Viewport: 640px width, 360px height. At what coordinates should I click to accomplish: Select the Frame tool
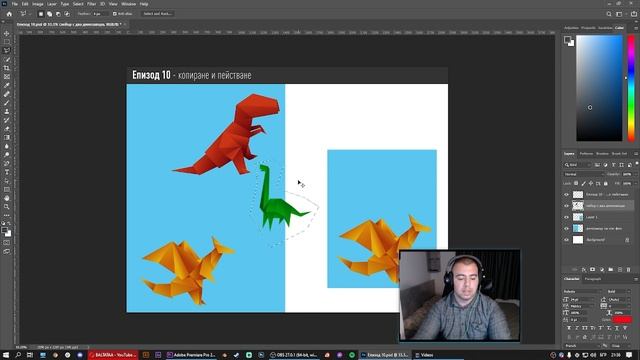point(7,76)
